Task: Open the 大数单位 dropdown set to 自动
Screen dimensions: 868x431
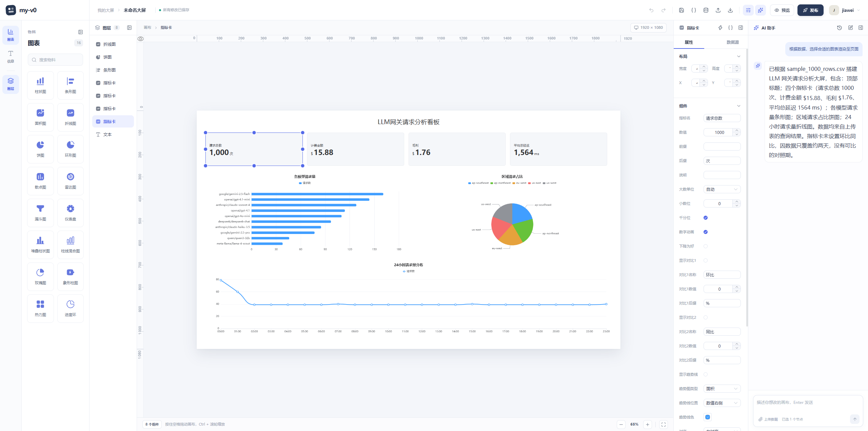Action: pyautogui.click(x=722, y=189)
